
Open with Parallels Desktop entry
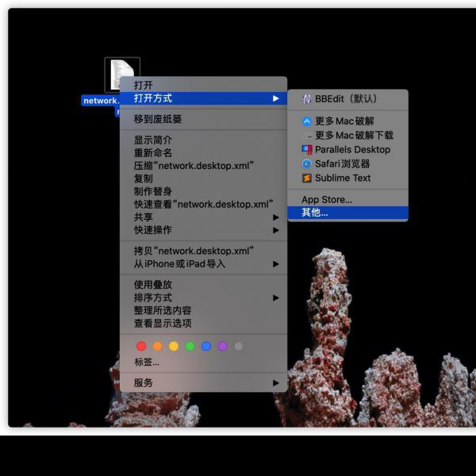point(348,149)
